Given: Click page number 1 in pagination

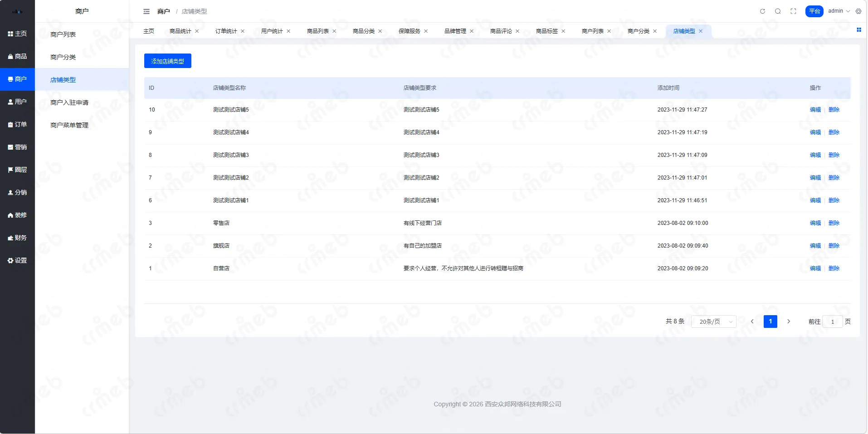Looking at the screenshot, I should [770, 322].
